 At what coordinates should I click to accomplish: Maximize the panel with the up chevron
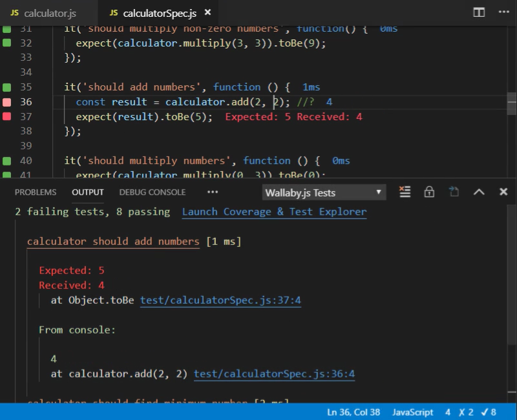point(479,192)
